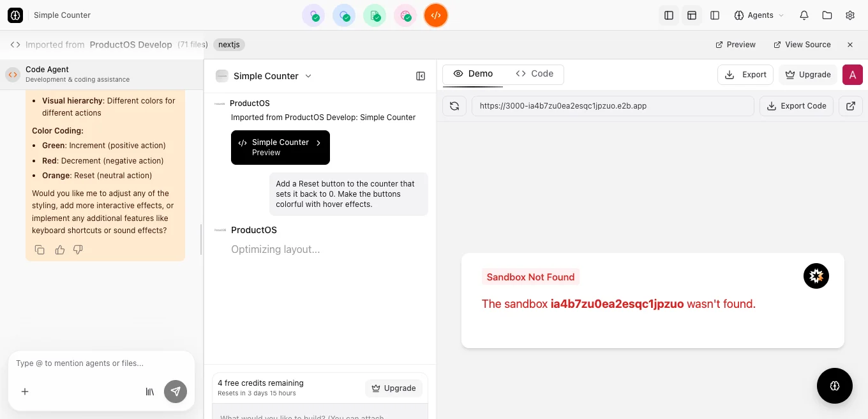Collapse the chat panel with sidebar icon

click(x=421, y=76)
